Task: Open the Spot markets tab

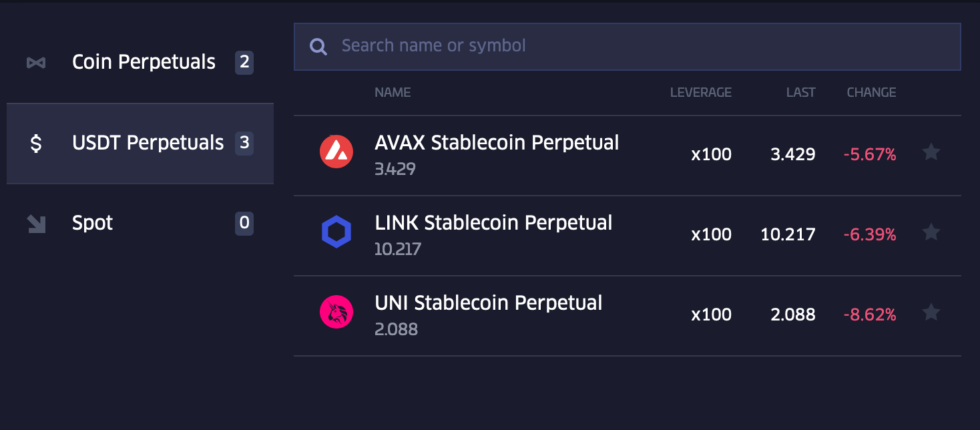Action: 92,223
